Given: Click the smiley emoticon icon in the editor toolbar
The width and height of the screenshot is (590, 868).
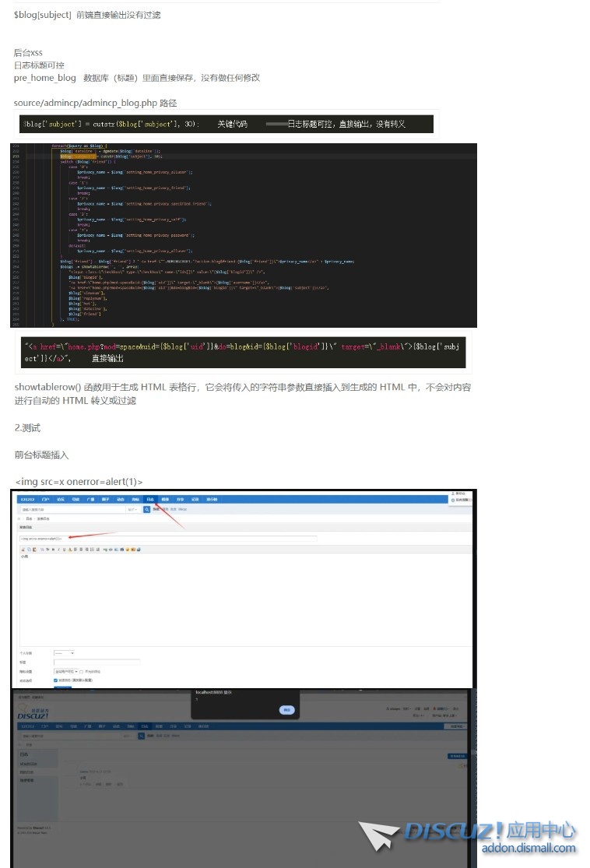Looking at the screenshot, I should pyautogui.click(x=128, y=549).
